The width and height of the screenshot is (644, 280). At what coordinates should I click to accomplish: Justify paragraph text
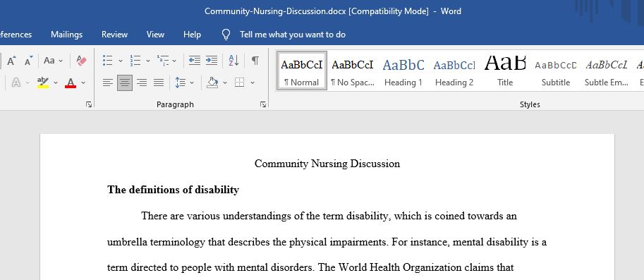click(159, 83)
